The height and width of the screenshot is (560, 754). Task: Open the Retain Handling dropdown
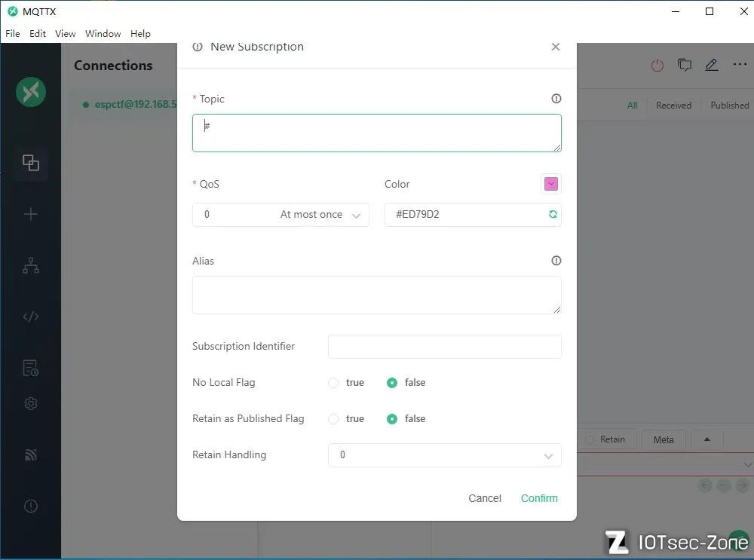[x=445, y=455]
